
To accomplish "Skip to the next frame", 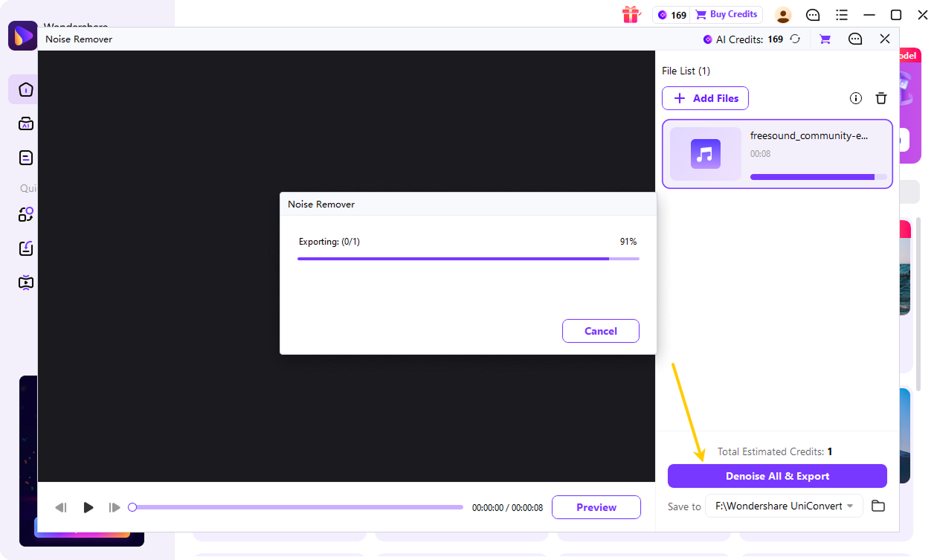I will tap(115, 507).
